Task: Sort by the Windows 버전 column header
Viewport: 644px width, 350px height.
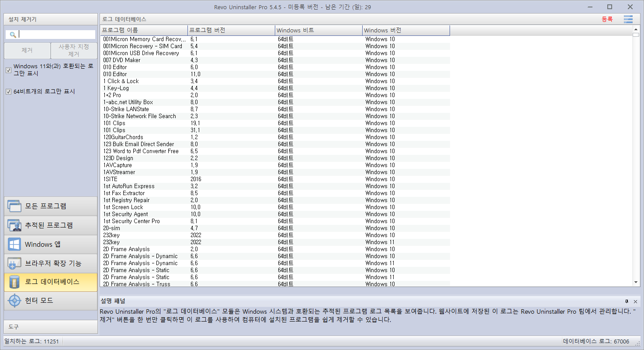Action: (406, 30)
